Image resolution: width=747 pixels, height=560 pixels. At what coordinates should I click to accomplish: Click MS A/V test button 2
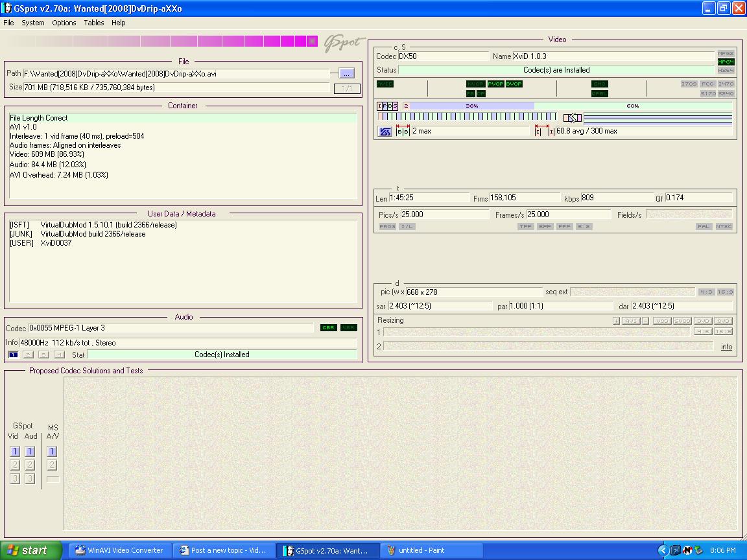click(52, 465)
